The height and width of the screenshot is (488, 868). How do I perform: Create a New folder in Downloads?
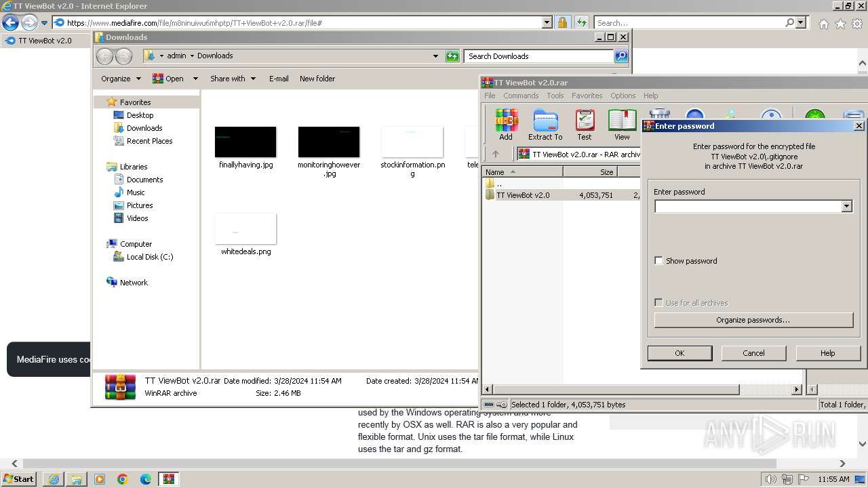pyautogui.click(x=317, y=79)
